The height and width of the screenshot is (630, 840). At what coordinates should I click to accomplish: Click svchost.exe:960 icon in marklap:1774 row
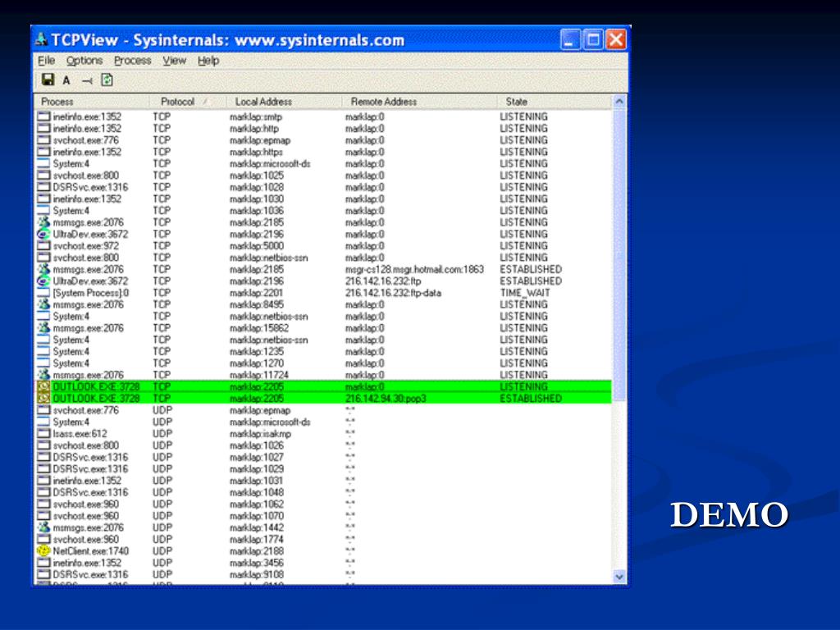(44, 539)
